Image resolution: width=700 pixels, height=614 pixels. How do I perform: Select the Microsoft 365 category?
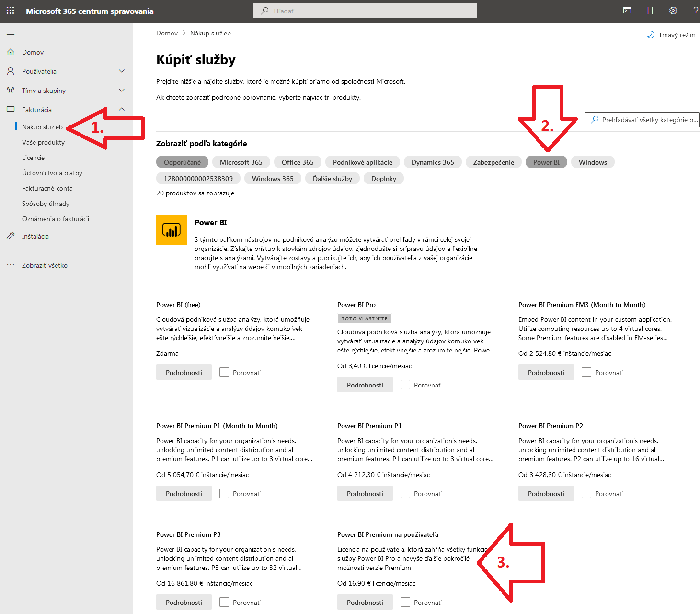[241, 162]
